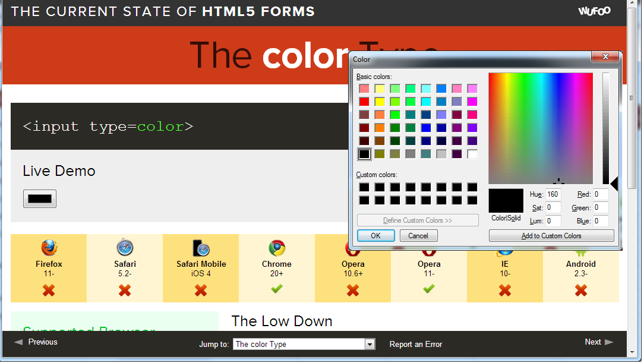The image size is (644, 363).
Task: Click the right arrow beside Next
Action: coord(609,342)
